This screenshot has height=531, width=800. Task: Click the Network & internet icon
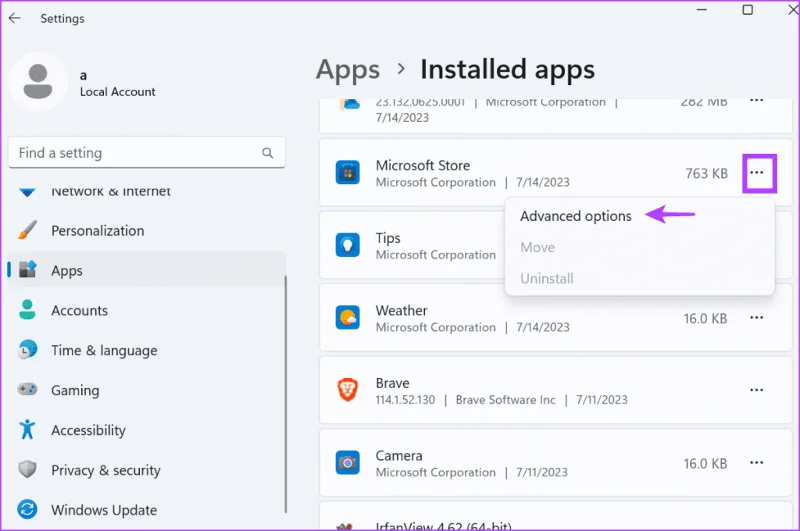click(27, 192)
